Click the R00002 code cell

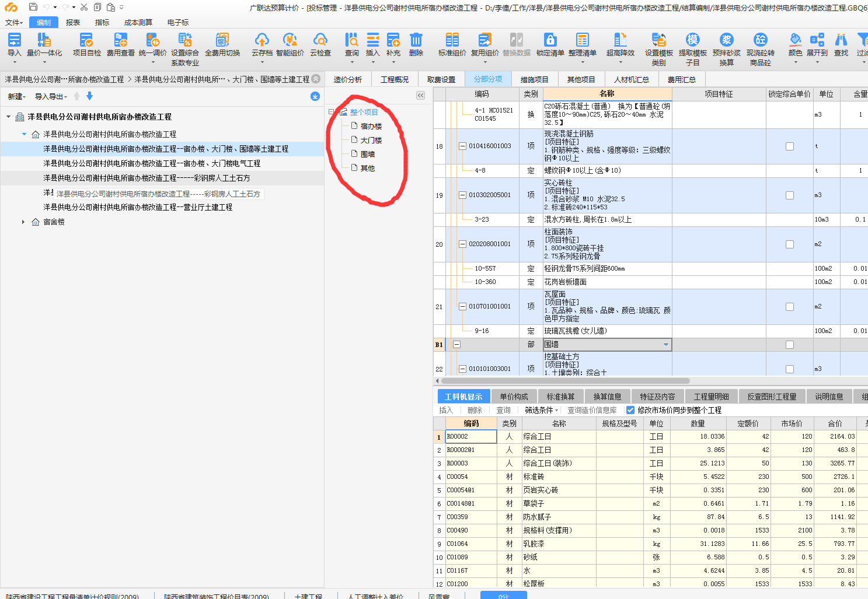point(471,436)
